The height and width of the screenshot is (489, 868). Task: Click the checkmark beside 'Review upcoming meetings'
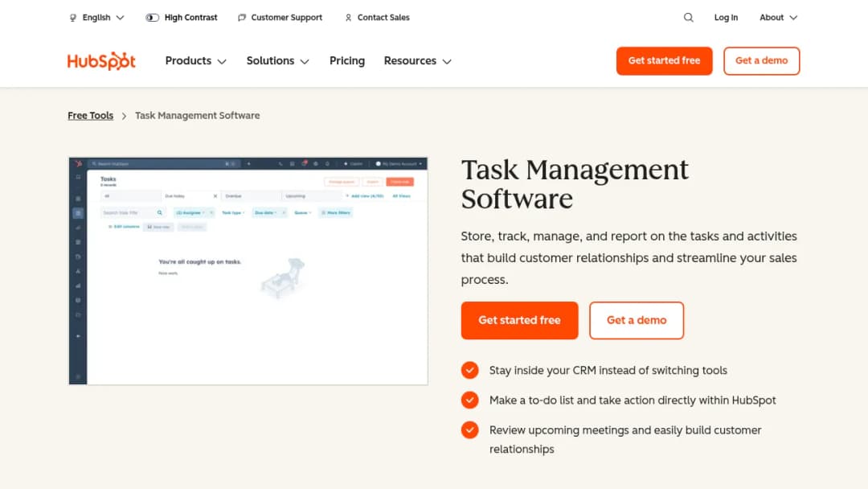click(470, 429)
